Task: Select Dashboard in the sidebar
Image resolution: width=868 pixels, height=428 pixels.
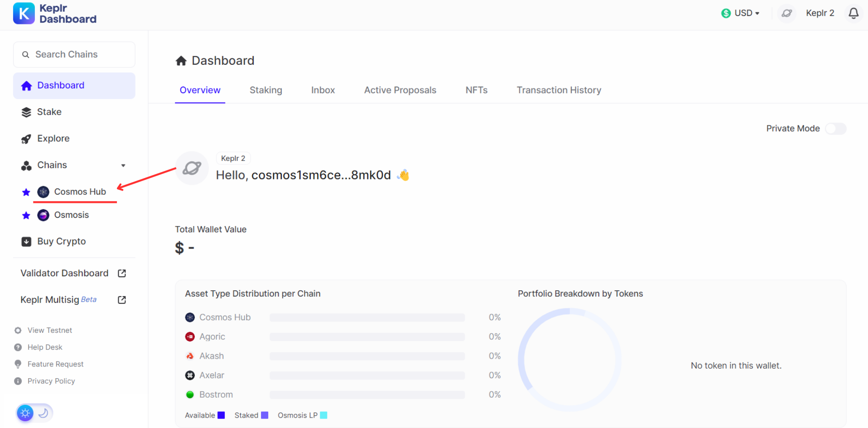Action: [x=74, y=86]
